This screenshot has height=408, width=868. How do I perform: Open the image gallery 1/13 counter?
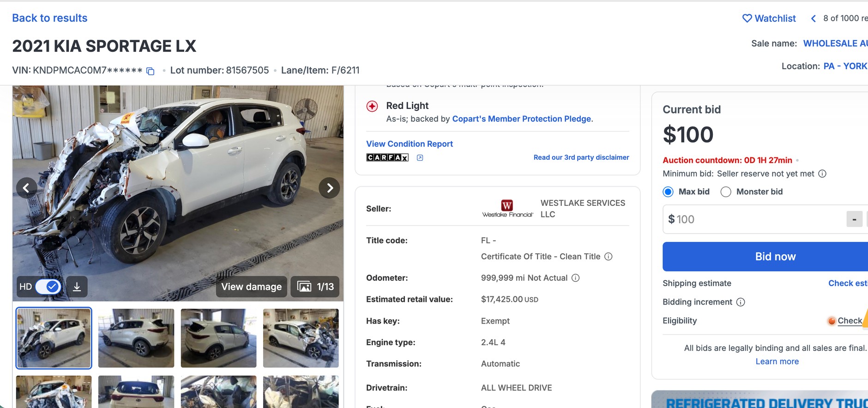pyautogui.click(x=315, y=287)
